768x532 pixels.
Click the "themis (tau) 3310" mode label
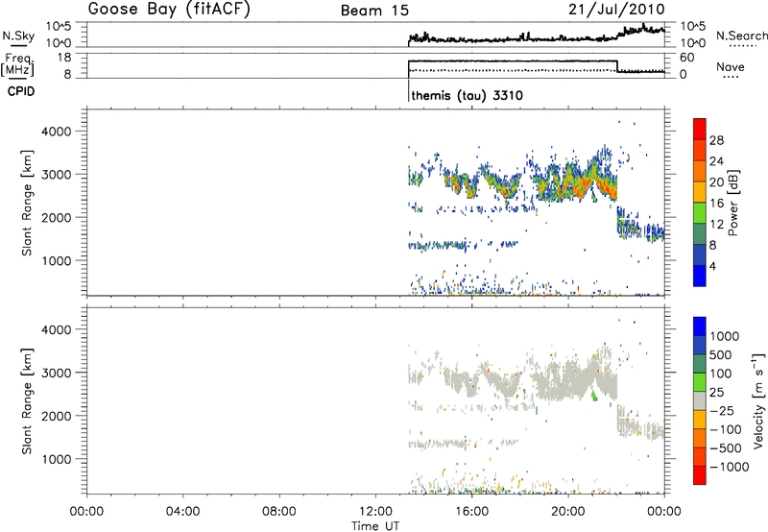468,95
